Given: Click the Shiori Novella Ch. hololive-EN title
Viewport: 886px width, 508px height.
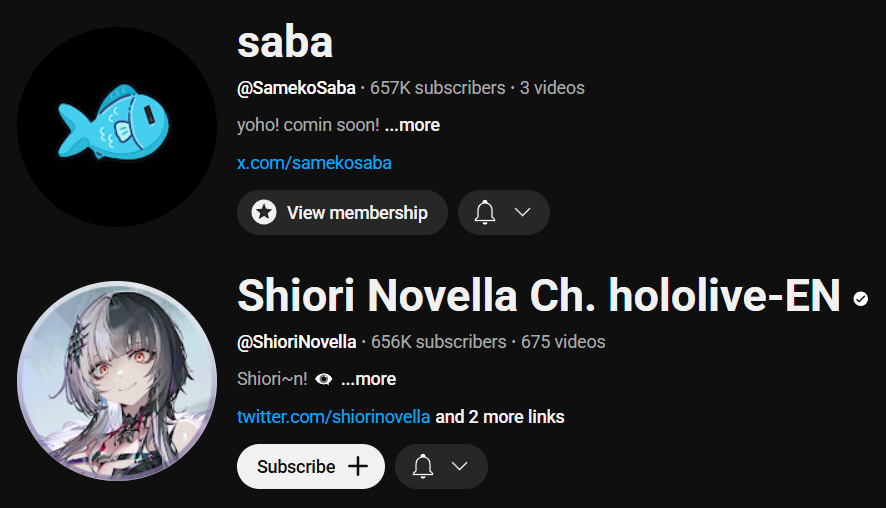Looking at the screenshot, I should 539,295.
